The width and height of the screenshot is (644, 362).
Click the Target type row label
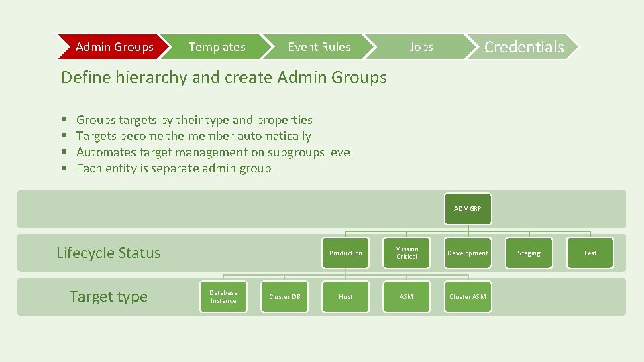[x=109, y=297]
